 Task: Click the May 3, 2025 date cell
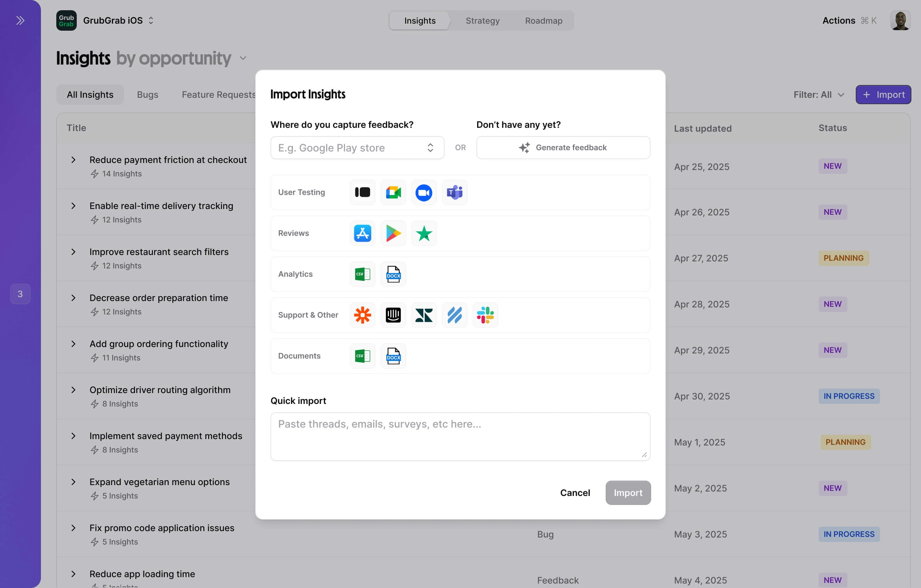[x=700, y=534]
